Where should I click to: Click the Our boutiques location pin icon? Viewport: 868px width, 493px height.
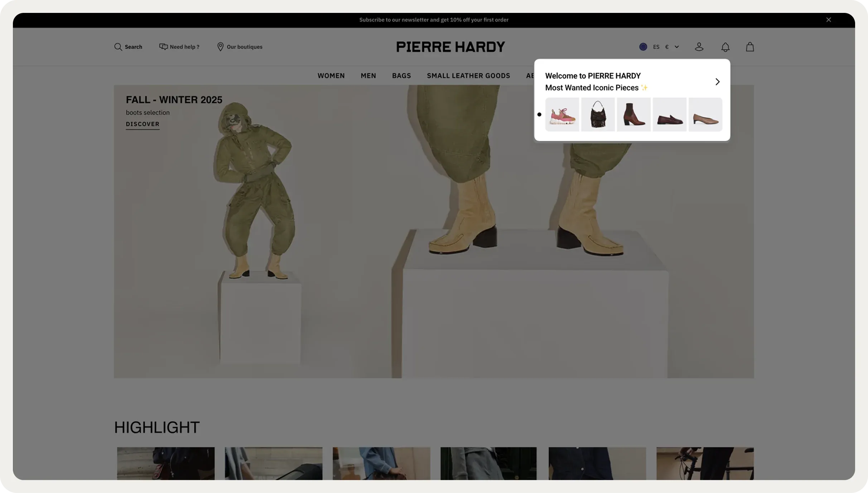click(220, 47)
